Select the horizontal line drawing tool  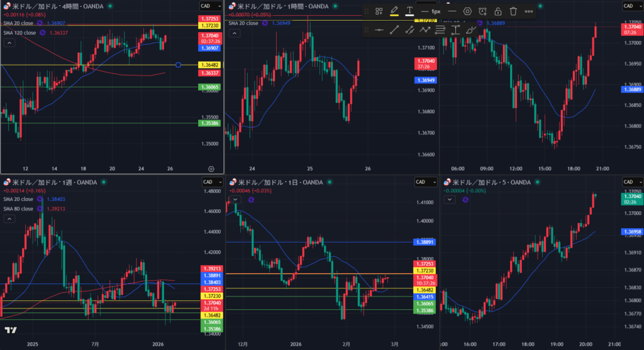tap(379, 30)
